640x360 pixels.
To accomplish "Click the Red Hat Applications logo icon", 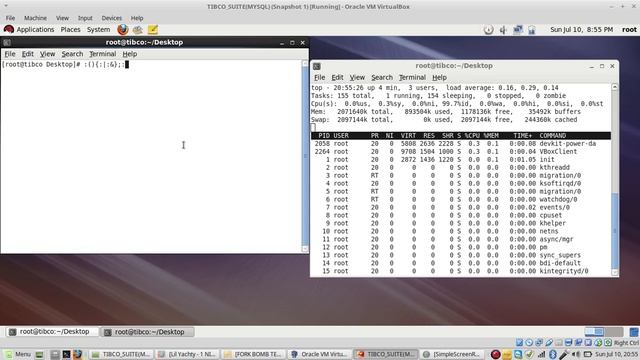I will click(9, 29).
